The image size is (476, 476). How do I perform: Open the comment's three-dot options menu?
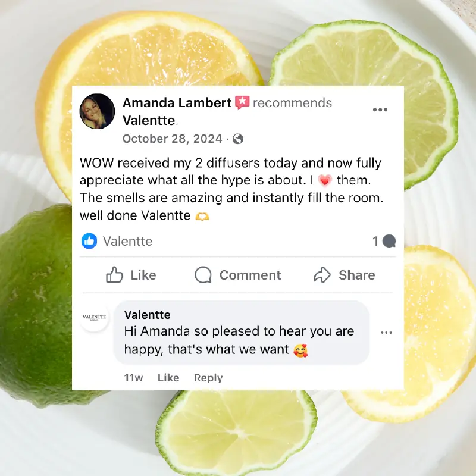[386, 333]
